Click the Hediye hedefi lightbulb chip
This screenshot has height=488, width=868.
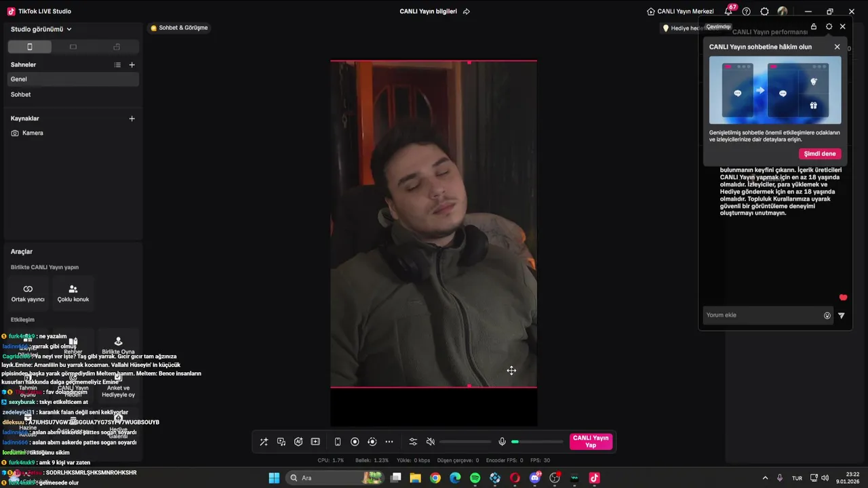682,28
